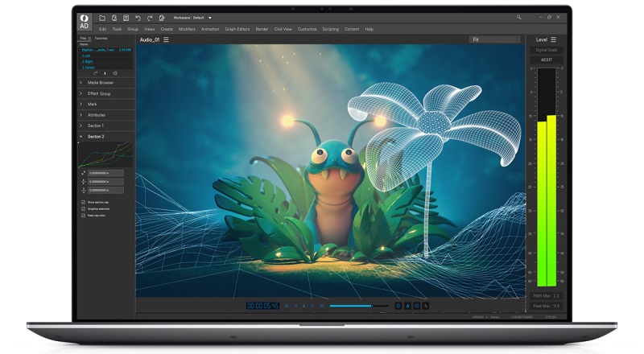Select the 2 Right channel row

(105, 62)
